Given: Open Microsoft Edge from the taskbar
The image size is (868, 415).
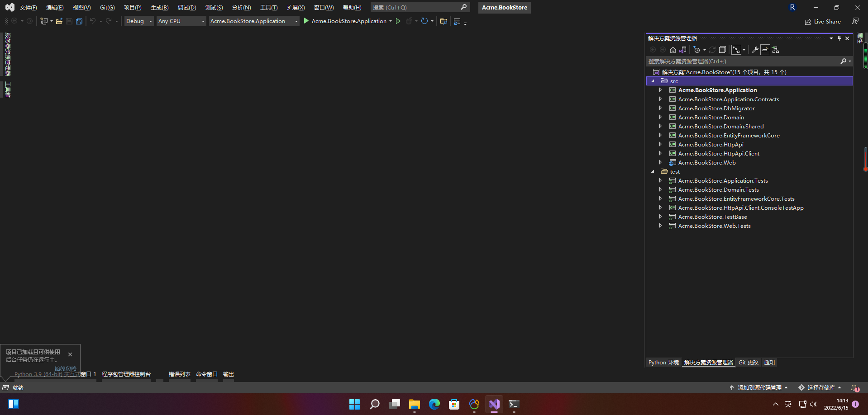Looking at the screenshot, I should click(434, 404).
